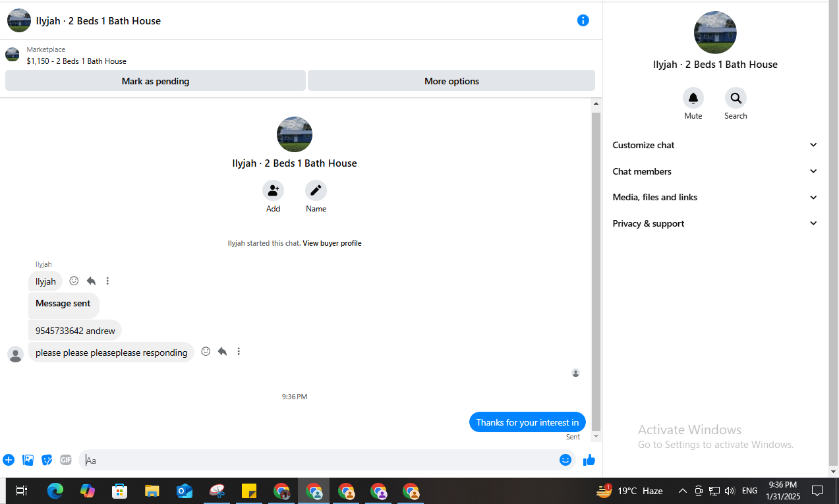The width and height of the screenshot is (839, 504).
Task: Click chat scrollbar down arrow
Action: [596, 437]
